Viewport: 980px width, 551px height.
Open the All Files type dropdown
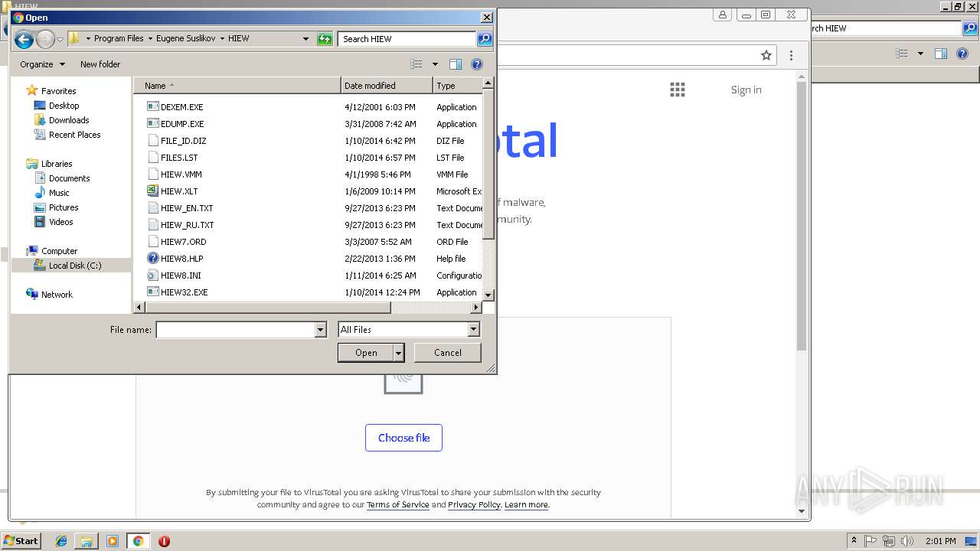pos(473,330)
